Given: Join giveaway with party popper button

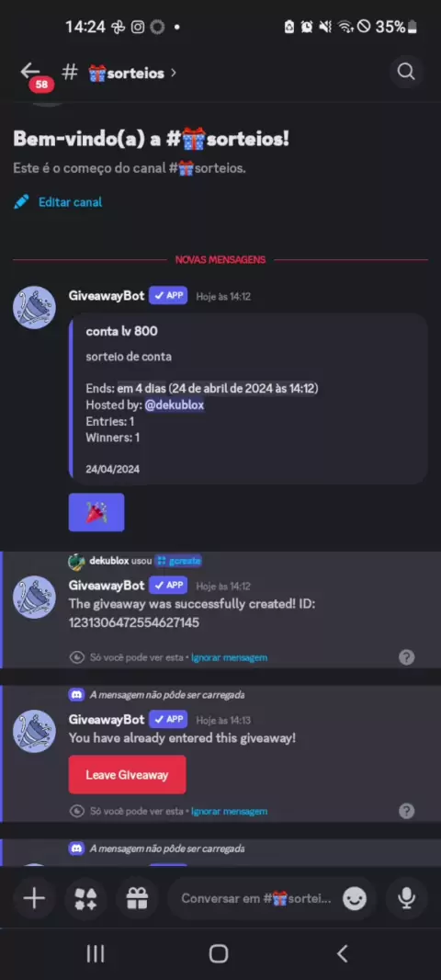Looking at the screenshot, I should 96,512.
